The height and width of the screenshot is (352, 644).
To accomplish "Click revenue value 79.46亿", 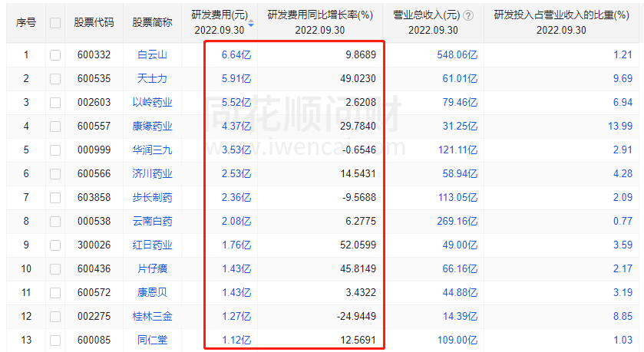I will click(460, 103).
